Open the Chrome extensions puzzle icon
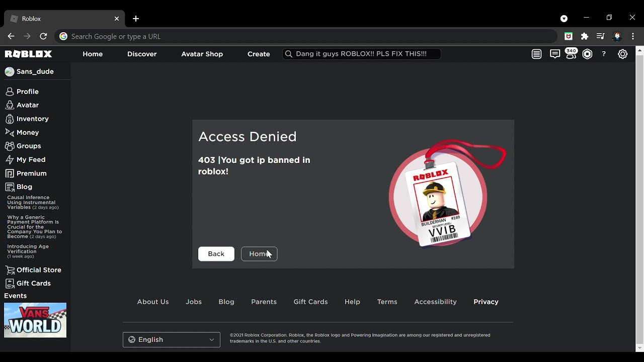The width and height of the screenshot is (644, 362). pyautogui.click(x=585, y=36)
